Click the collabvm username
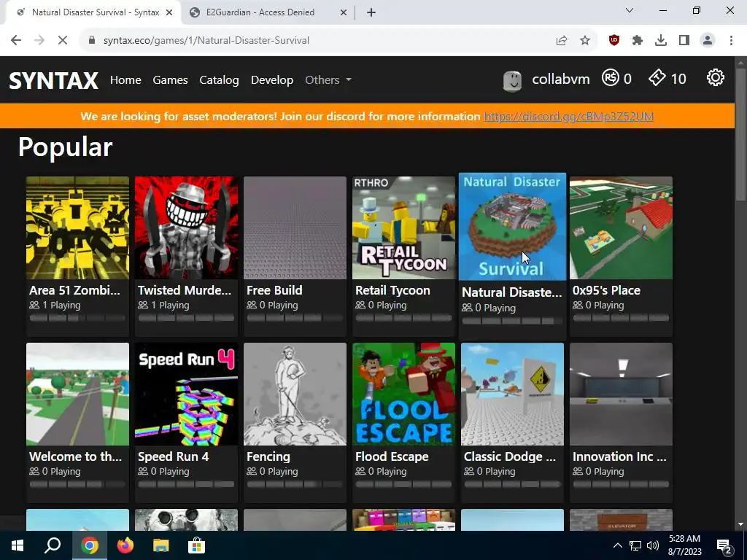This screenshot has width=747, height=560. [561, 79]
